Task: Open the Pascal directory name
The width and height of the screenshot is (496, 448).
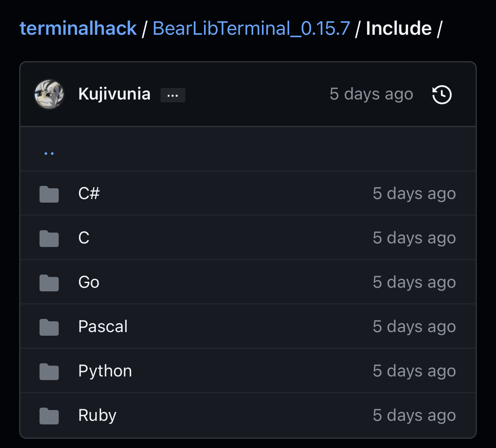Action: [103, 327]
